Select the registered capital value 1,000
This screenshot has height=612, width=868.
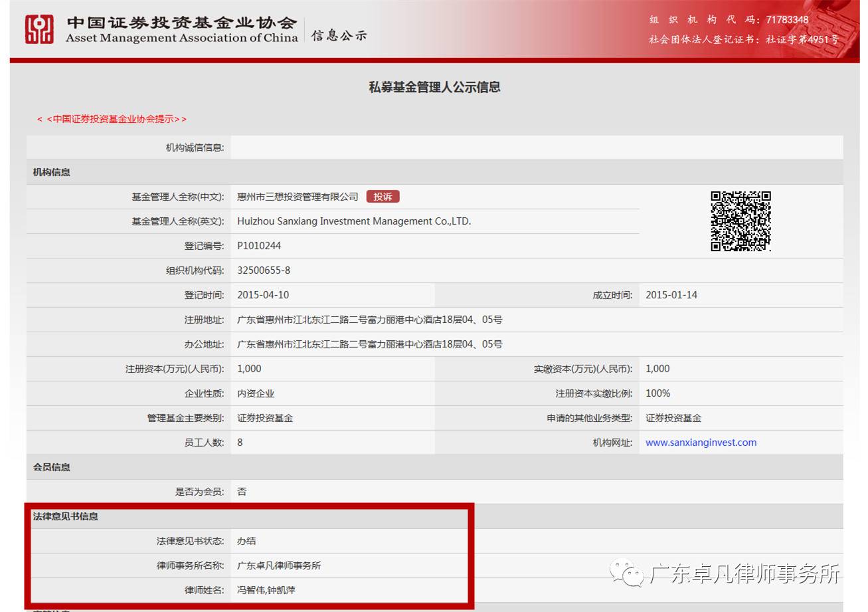click(249, 369)
